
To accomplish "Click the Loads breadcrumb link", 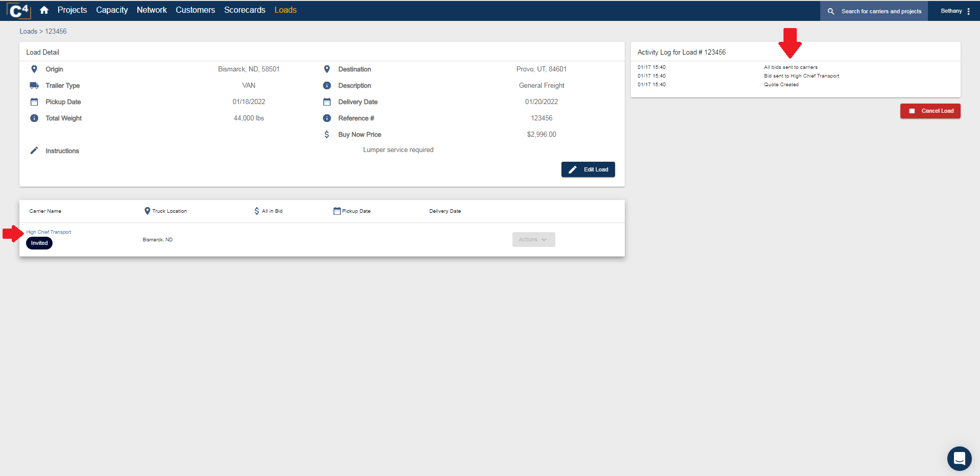I will (x=28, y=31).
